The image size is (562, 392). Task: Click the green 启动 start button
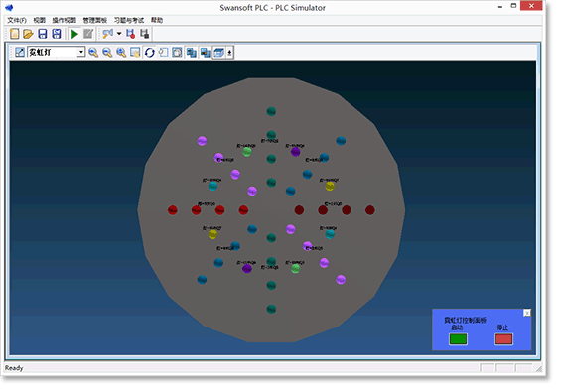point(458,339)
